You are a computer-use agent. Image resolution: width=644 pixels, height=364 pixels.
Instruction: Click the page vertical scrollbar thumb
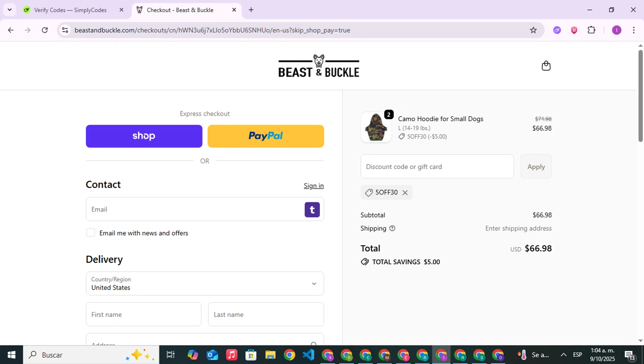point(641,95)
